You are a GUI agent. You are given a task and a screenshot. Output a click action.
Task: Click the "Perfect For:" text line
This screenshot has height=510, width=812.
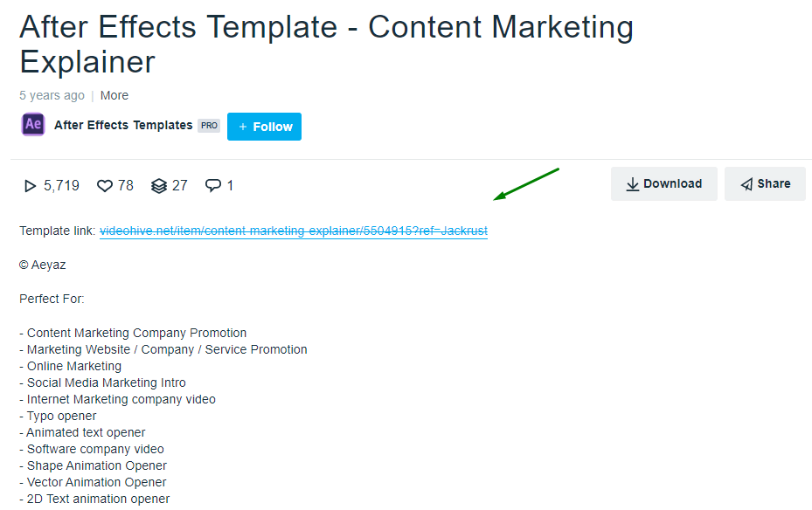click(x=52, y=300)
